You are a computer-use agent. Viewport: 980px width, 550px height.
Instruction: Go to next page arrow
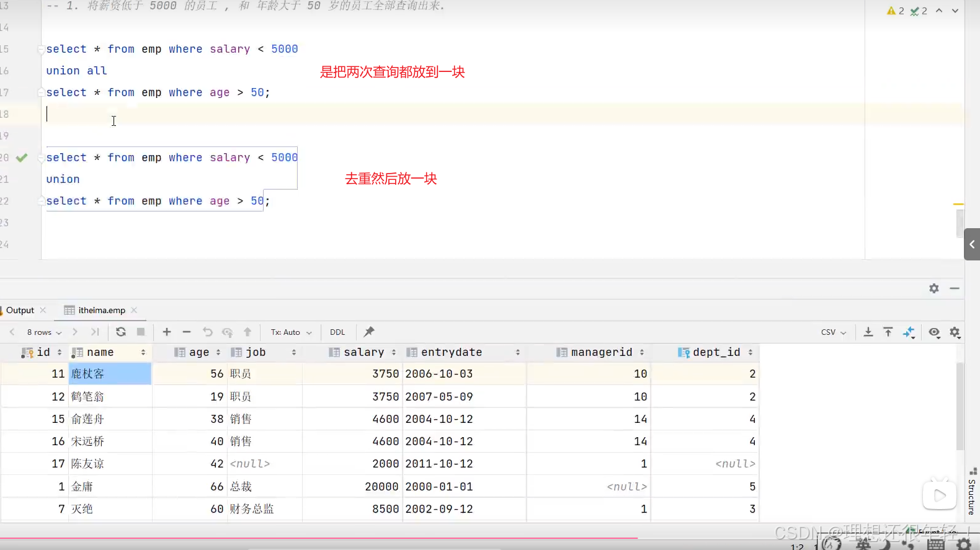pos(75,332)
